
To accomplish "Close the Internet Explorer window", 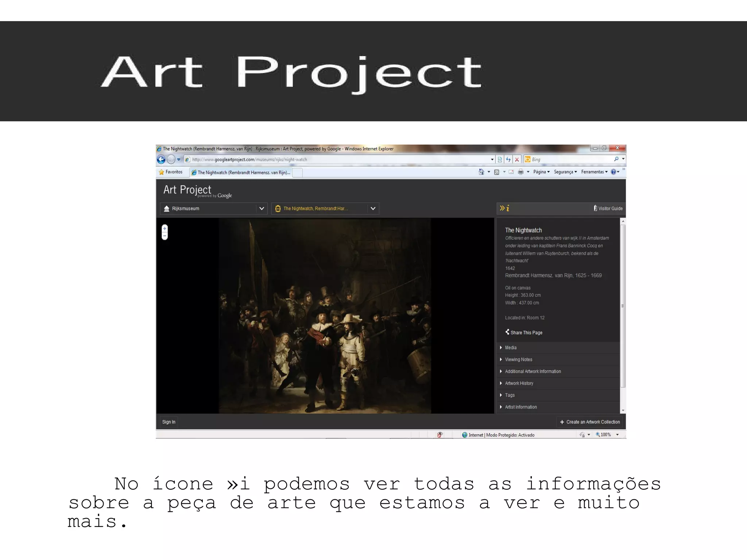I will 617,148.
